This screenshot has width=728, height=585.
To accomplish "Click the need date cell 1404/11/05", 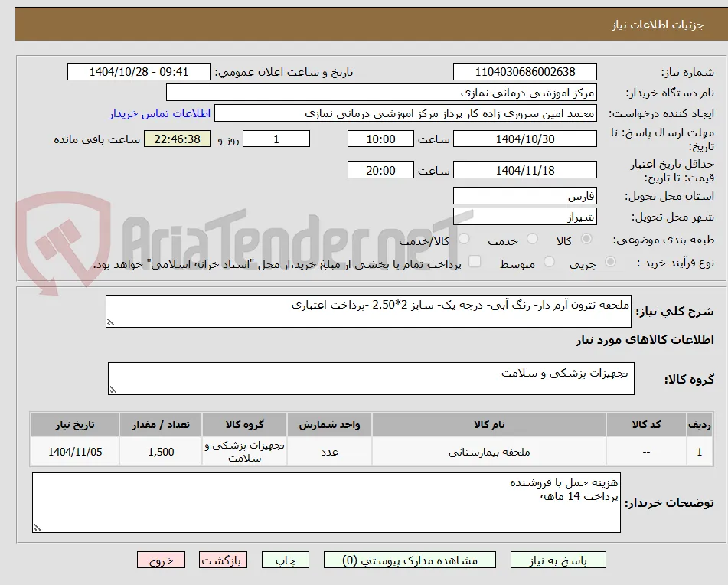I will point(75,451).
